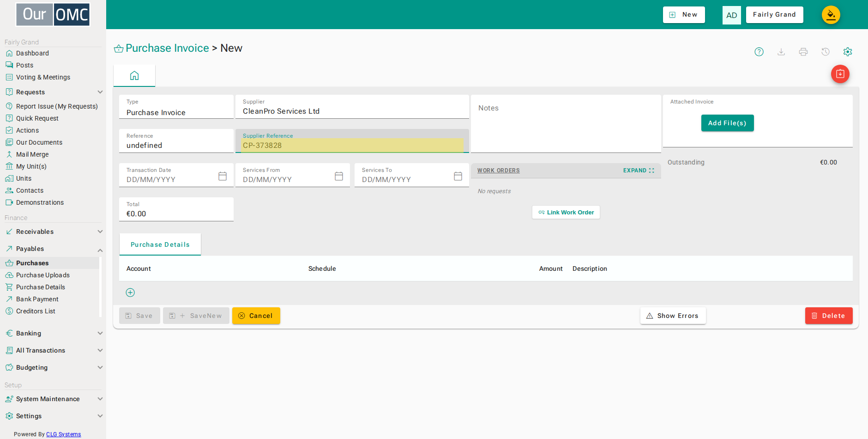This screenshot has width=868, height=439.
Task: Open the Services From calendar picker
Action: (x=339, y=176)
